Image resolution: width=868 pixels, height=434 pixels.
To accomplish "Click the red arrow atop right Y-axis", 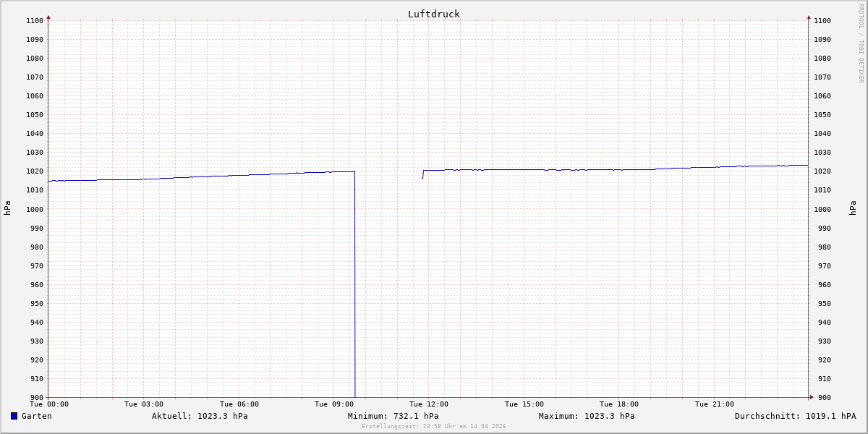I will (809, 17).
